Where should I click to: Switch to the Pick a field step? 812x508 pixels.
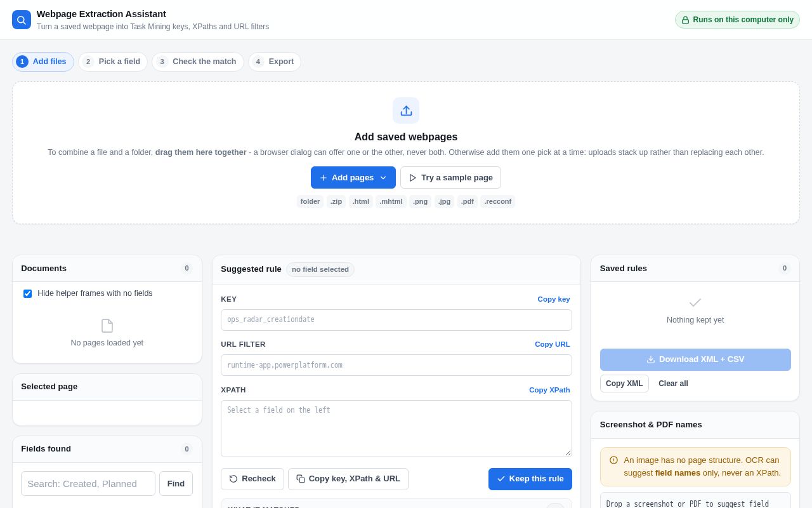point(113,62)
